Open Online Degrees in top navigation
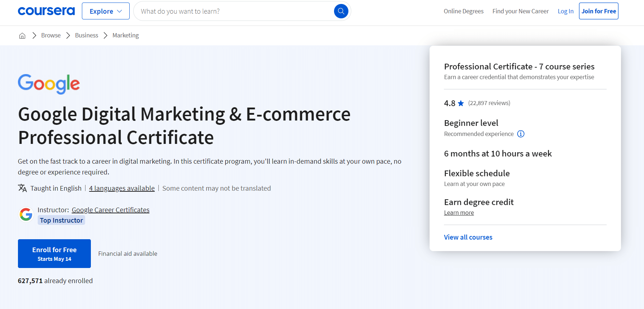The width and height of the screenshot is (644, 309). click(463, 11)
